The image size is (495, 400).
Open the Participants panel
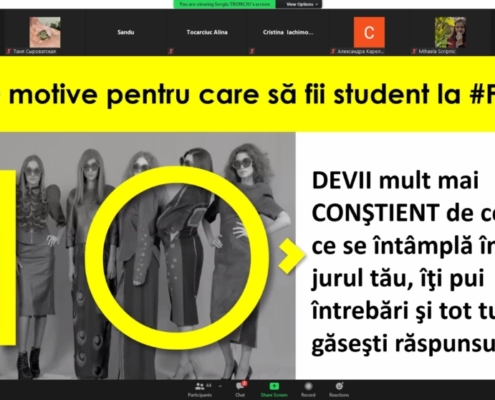point(200,389)
